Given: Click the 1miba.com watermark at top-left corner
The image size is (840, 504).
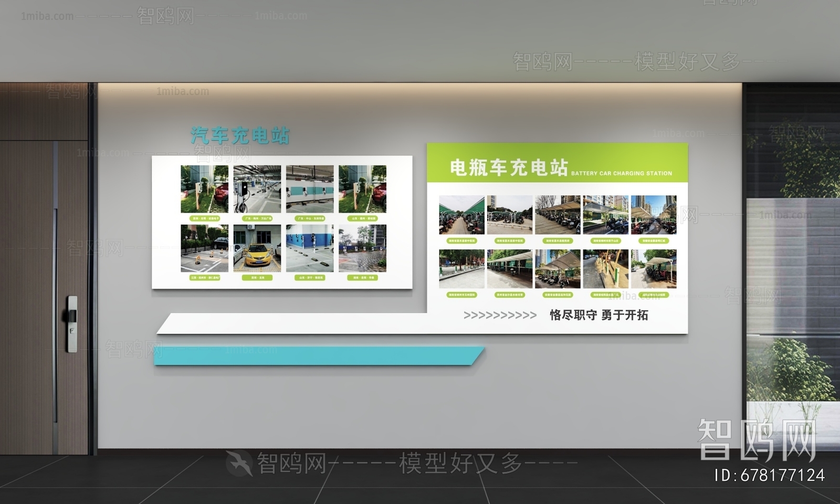Looking at the screenshot, I should tap(47, 16).
